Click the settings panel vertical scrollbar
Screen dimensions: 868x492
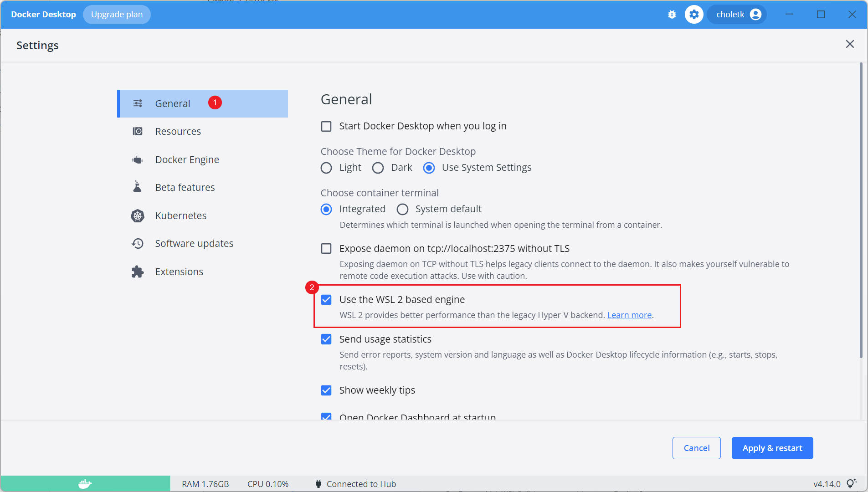coord(861,210)
